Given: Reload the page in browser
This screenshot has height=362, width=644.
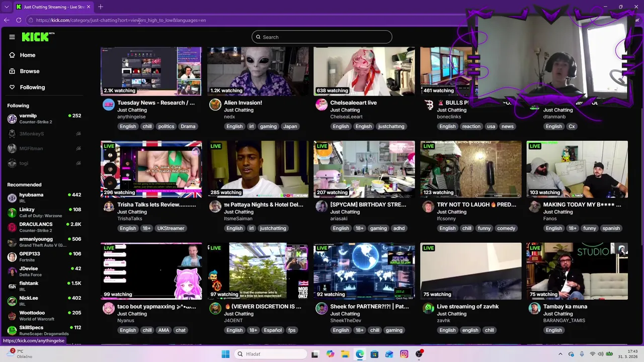Looking at the screenshot, I should point(19,20).
